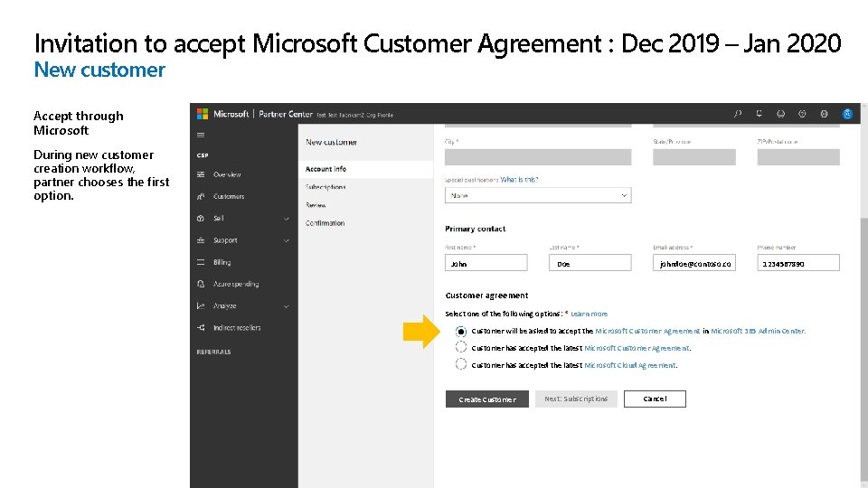This screenshot has width=868, height=488.
Task: Click the Overview sidebar icon
Action: click(x=201, y=174)
